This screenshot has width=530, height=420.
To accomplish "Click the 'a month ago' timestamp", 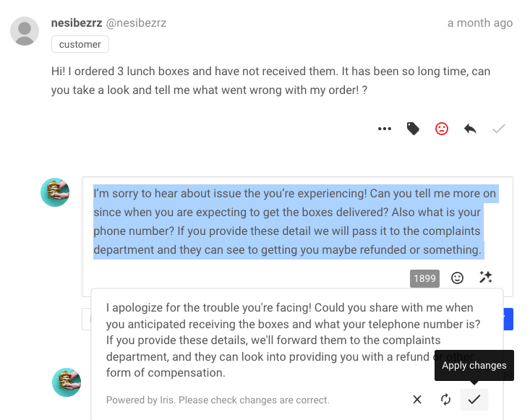I will pos(479,23).
